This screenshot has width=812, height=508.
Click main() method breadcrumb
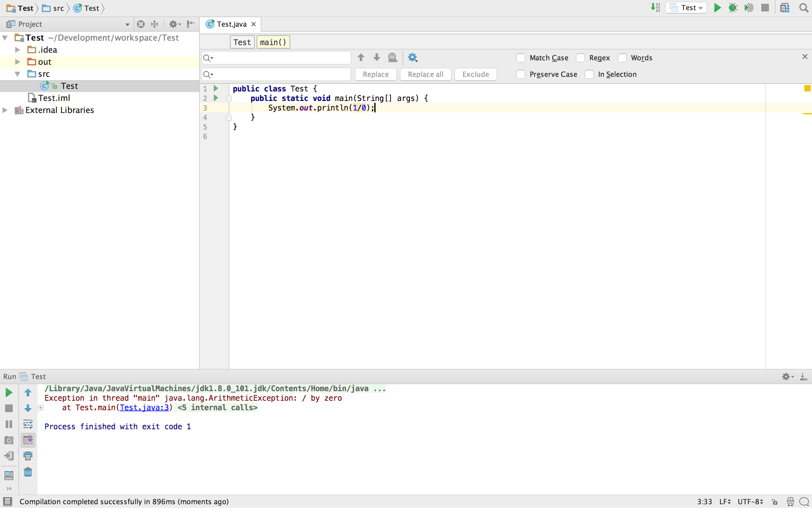click(273, 42)
